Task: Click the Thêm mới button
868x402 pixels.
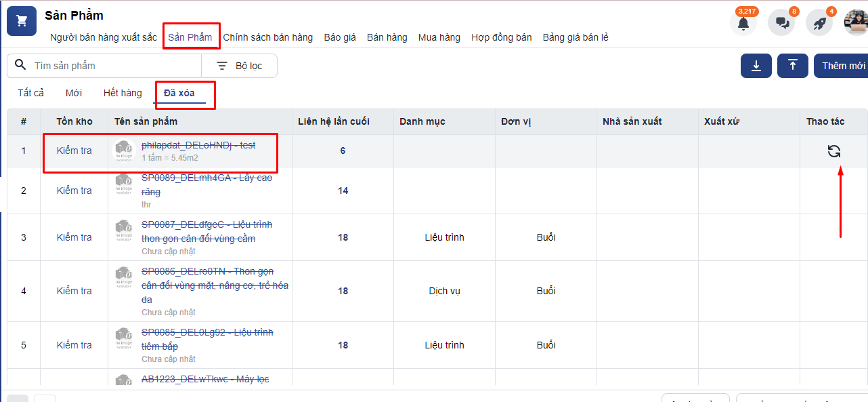Action: coord(843,66)
